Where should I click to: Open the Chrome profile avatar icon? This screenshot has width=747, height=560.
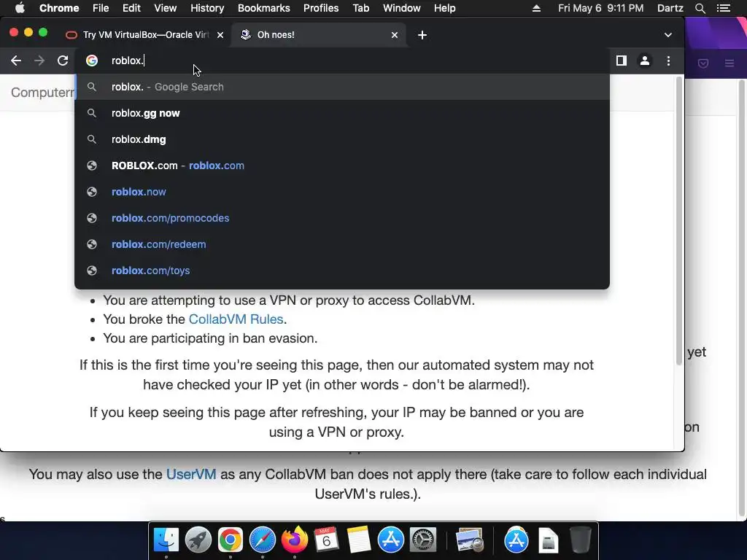point(645,61)
